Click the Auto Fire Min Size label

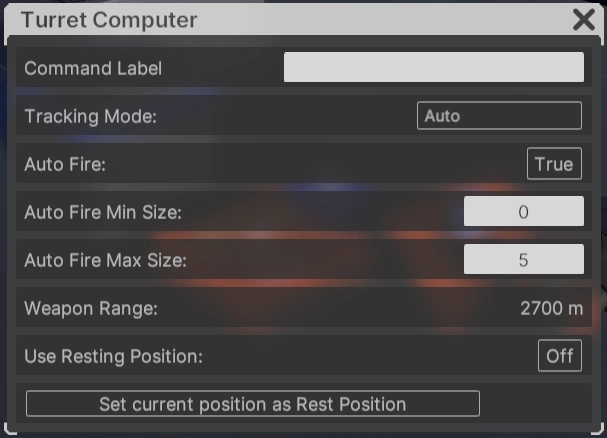click(x=103, y=212)
